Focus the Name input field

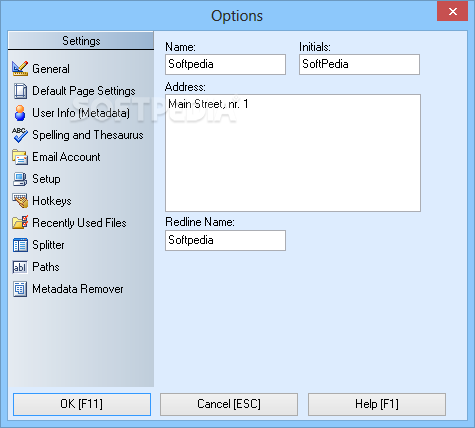tap(225, 64)
